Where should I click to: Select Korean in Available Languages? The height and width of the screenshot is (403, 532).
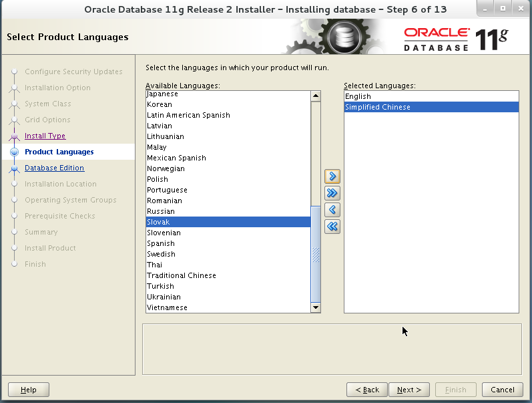coord(228,104)
